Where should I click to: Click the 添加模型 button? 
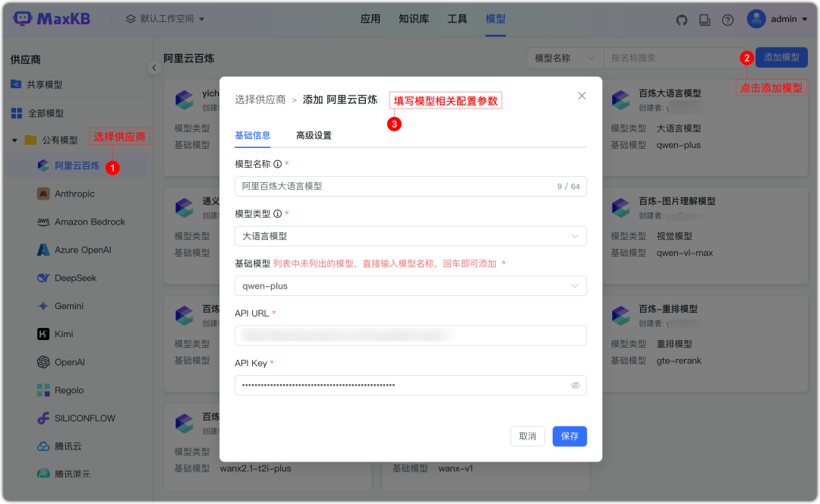point(781,58)
